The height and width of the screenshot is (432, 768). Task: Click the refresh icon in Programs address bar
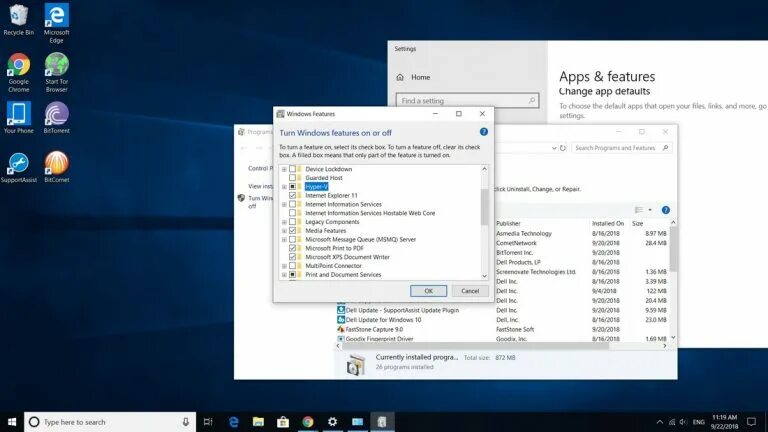563,148
